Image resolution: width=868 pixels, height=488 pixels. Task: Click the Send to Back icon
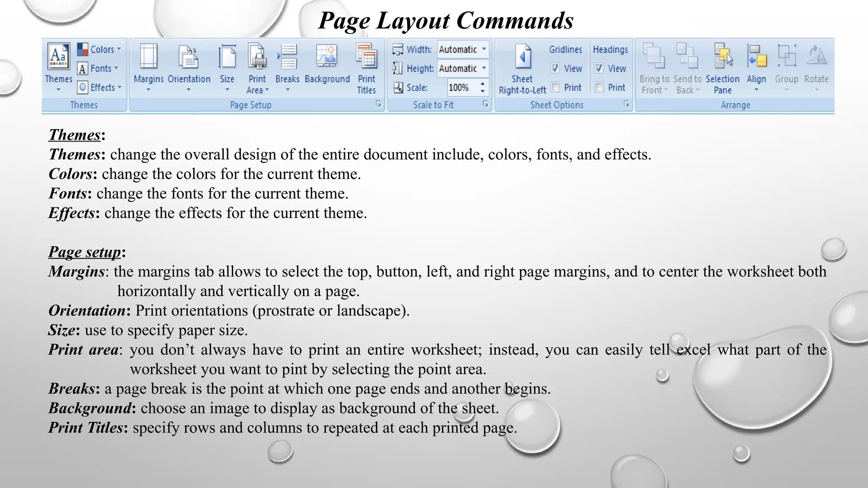[687, 55]
